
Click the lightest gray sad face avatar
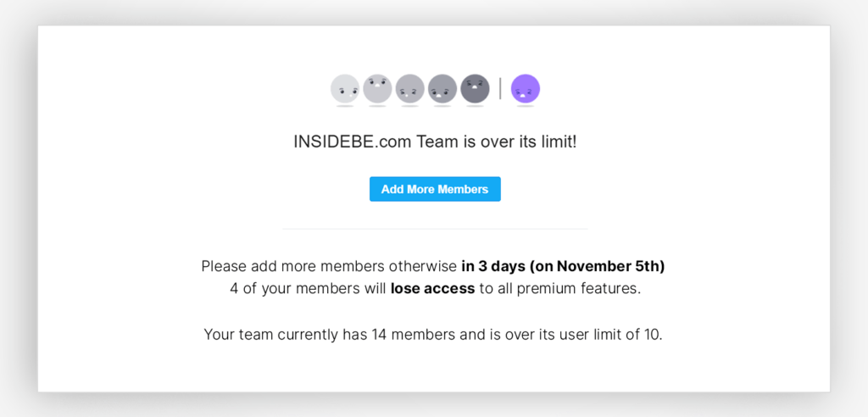[345, 89]
